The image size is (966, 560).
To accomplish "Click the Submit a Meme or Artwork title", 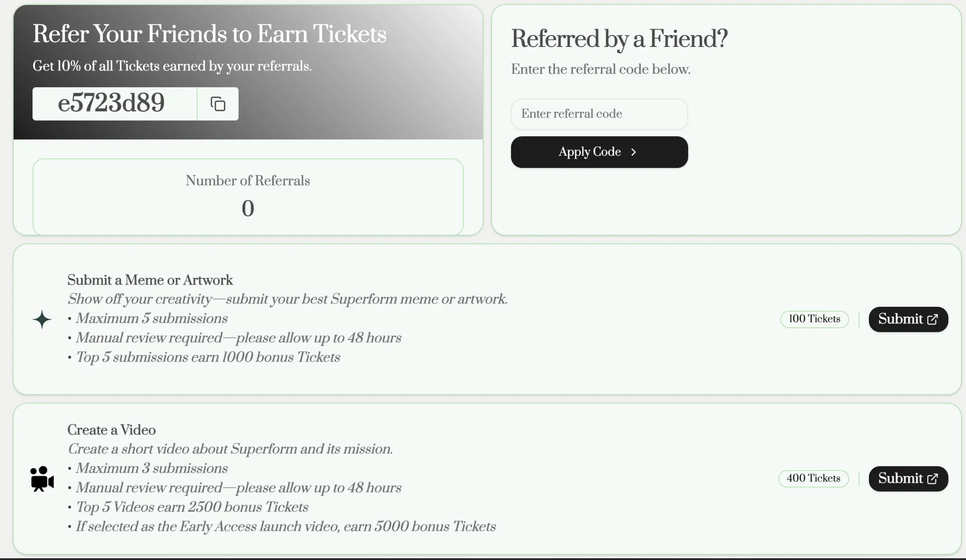I will [x=150, y=280].
